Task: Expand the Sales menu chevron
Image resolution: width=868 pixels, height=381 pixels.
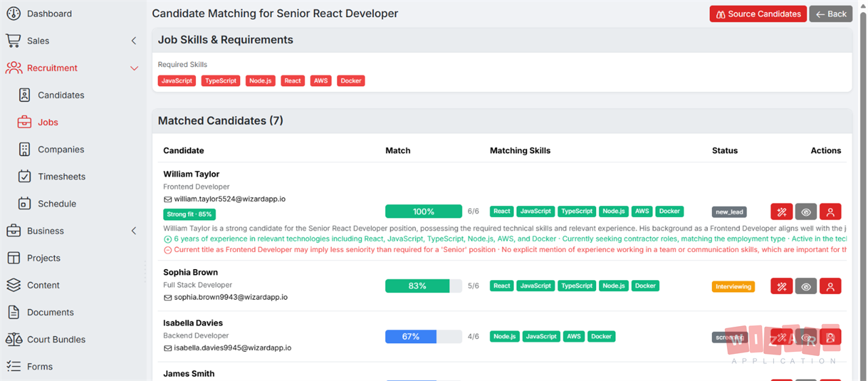Action: point(134,41)
